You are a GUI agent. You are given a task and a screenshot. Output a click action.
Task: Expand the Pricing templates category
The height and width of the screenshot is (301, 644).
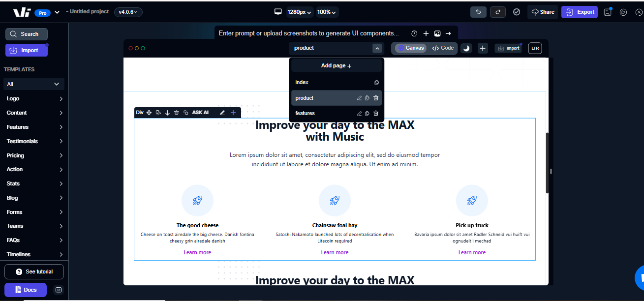pyautogui.click(x=34, y=155)
